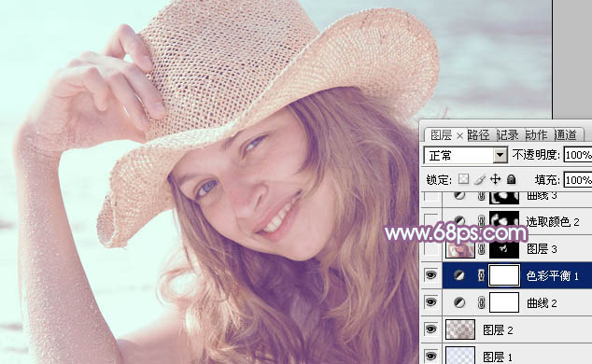Viewport: 592px width, 364px height.
Task: Hide the 曲线 2 layer
Action: coord(430,302)
